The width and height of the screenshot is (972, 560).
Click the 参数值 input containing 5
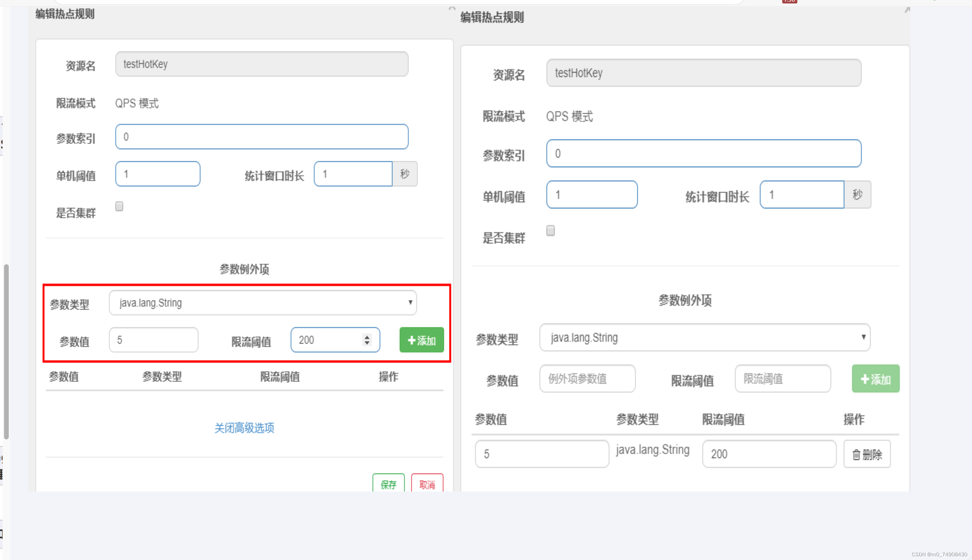[x=153, y=340]
